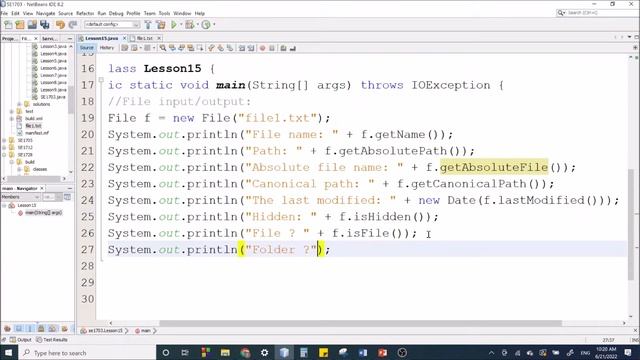Click the Debug Project icon

click(x=189, y=24)
